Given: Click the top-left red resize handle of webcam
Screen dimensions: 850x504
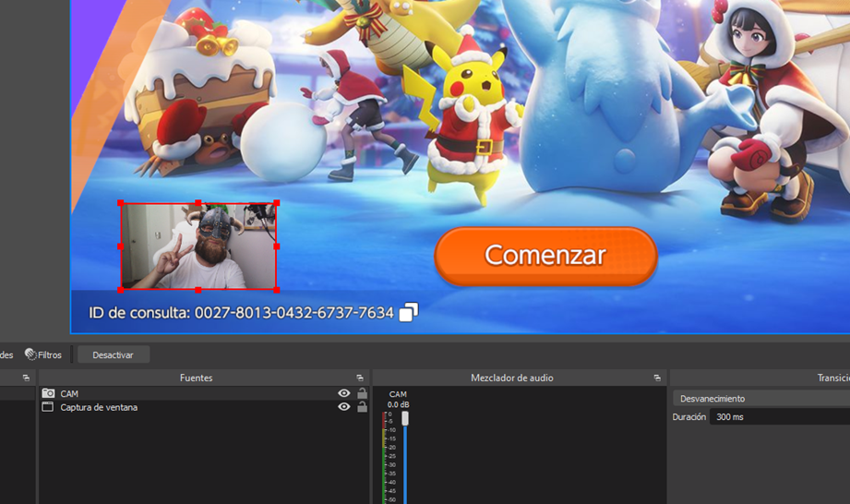Looking at the screenshot, I should [x=120, y=203].
